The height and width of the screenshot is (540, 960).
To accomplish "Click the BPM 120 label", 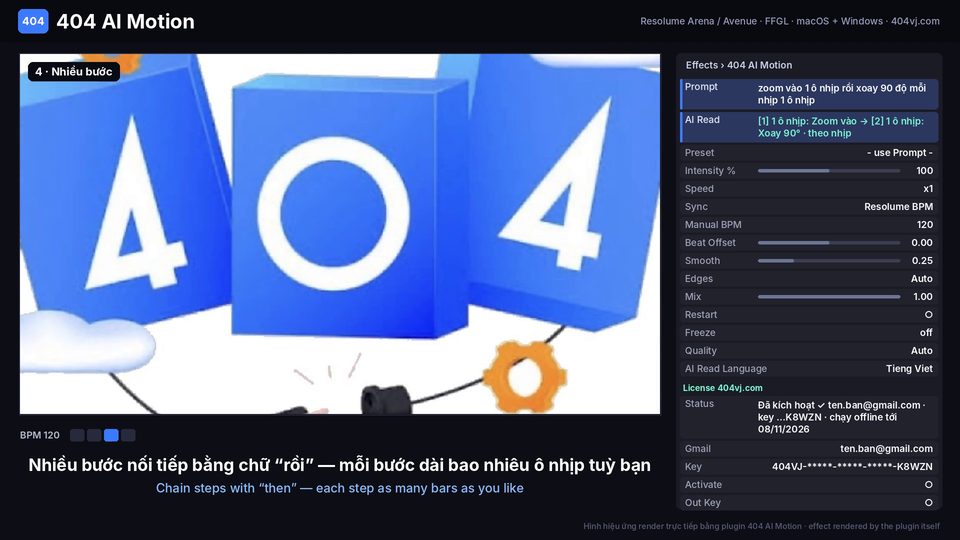I will 40,435.
